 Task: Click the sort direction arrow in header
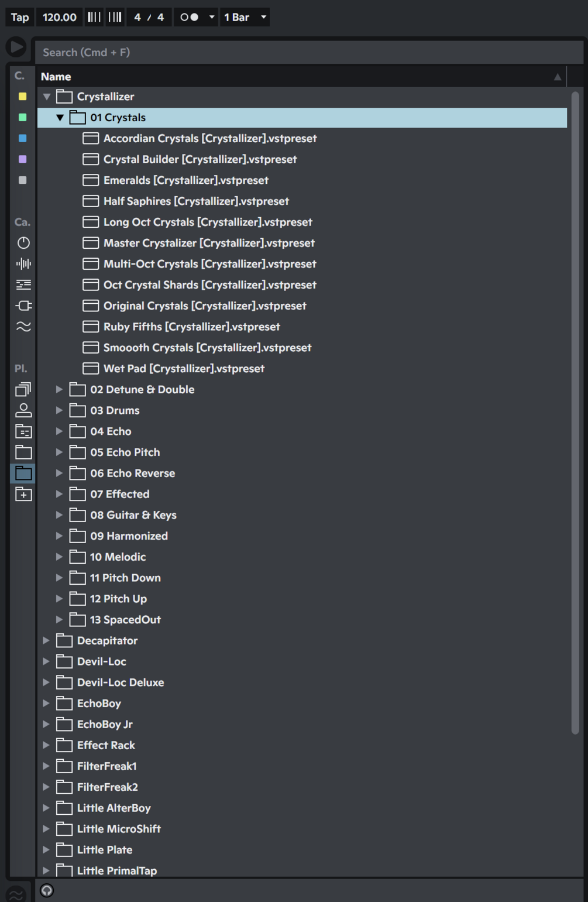click(x=558, y=77)
